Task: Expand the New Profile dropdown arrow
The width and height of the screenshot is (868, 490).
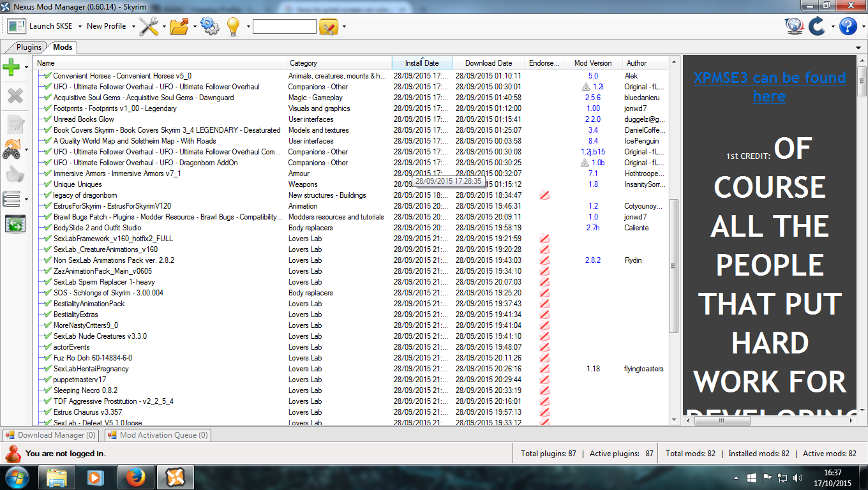Action: click(x=133, y=27)
